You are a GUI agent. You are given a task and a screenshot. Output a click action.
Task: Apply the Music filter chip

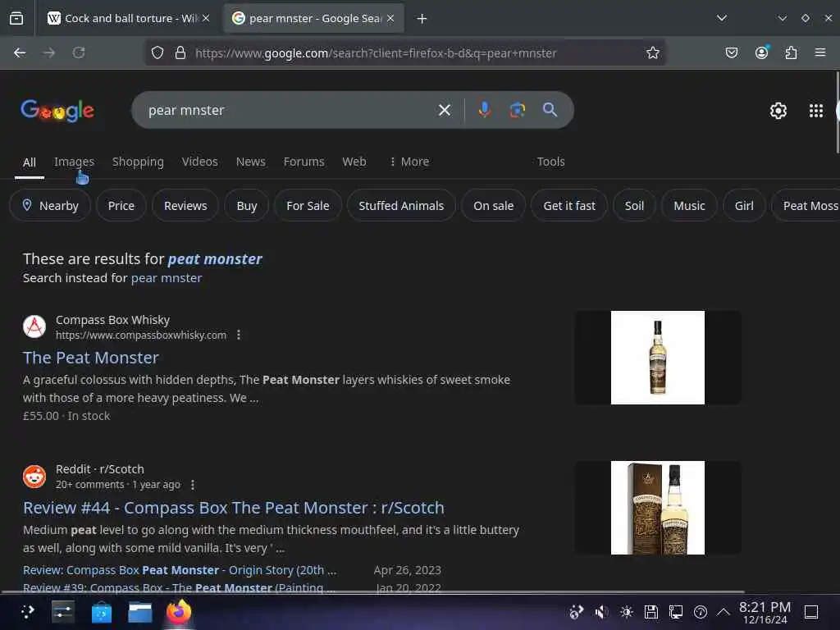tap(689, 206)
